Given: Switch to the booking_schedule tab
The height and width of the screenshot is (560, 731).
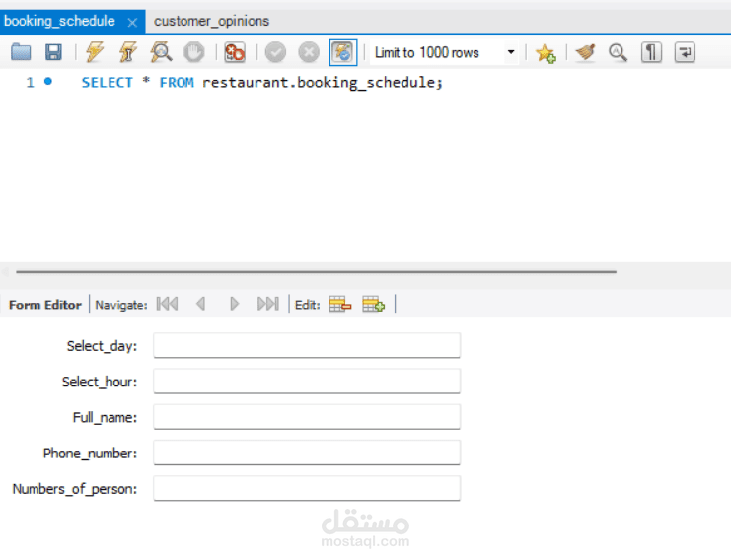Looking at the screenshot, I should (59, 21).
